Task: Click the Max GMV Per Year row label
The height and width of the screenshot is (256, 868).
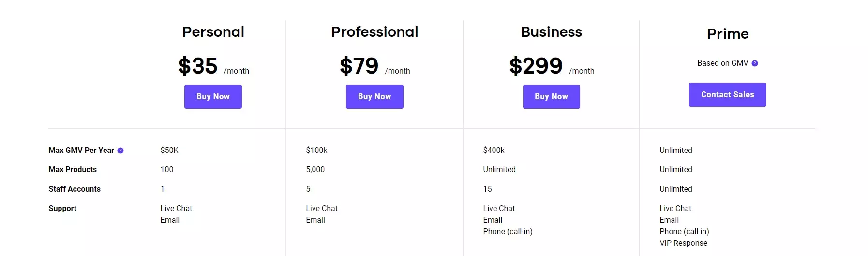Action: (81, 151)
